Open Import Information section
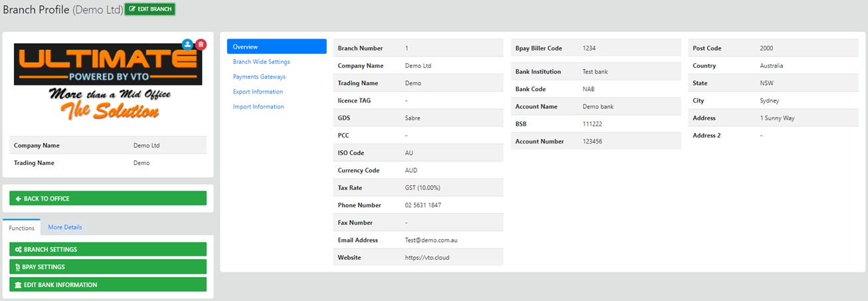Screen dimensions: 868x301 [258, 107]
